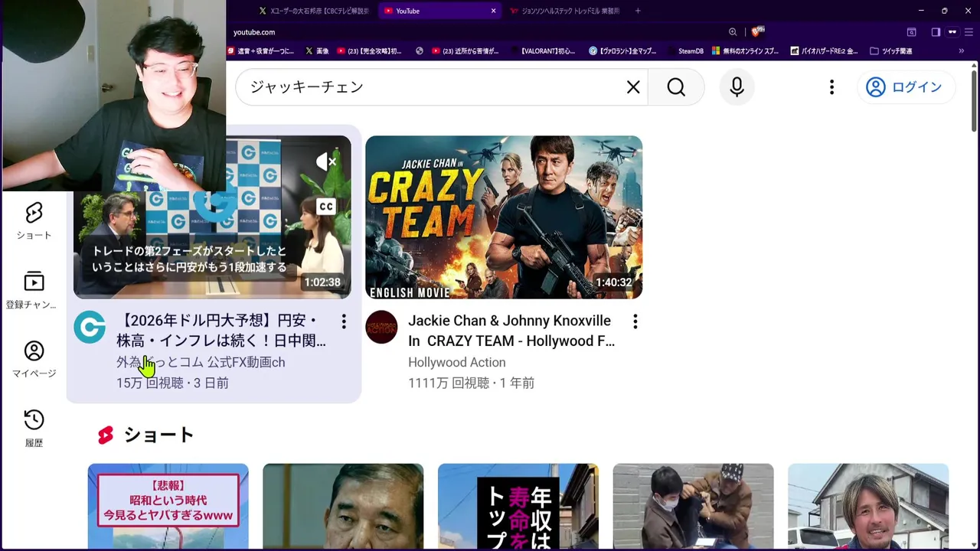Image resolution: width=980 pixels, height=551 pixels.
Task: Open マイページ in the left sidebar
Action: coord(34,359)
